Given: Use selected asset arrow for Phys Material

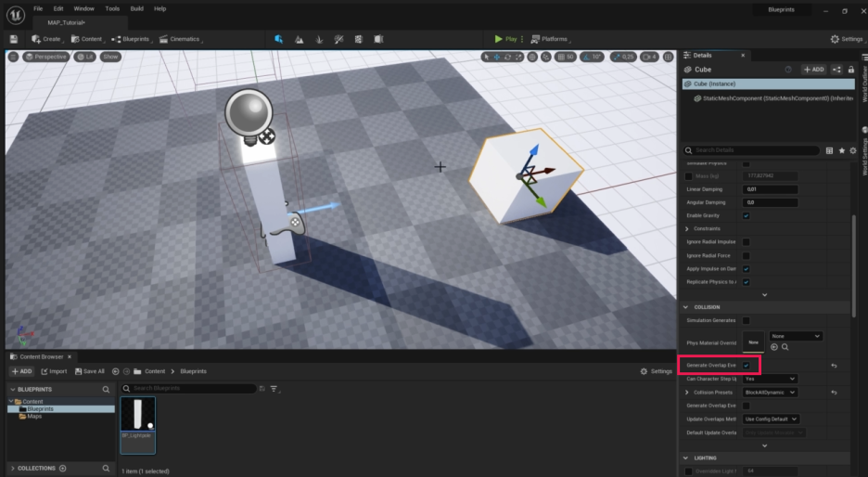Looking at the screenshot, I should coord(774,347).
